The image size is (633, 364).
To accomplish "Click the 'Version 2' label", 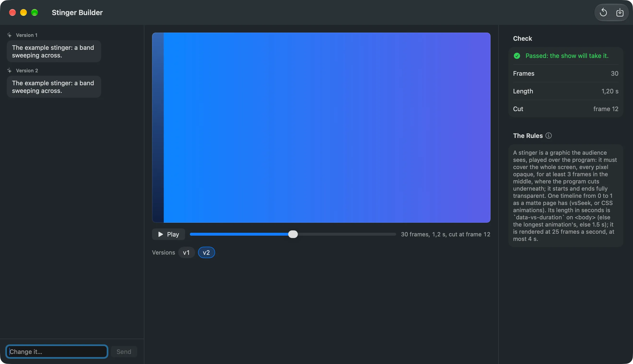I will [x=27, y=70].
